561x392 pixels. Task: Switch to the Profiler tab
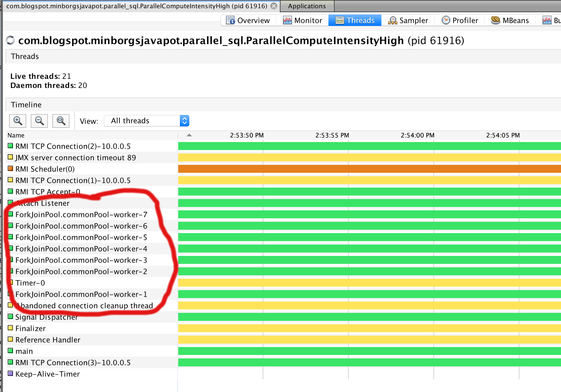tap(460, 20)
